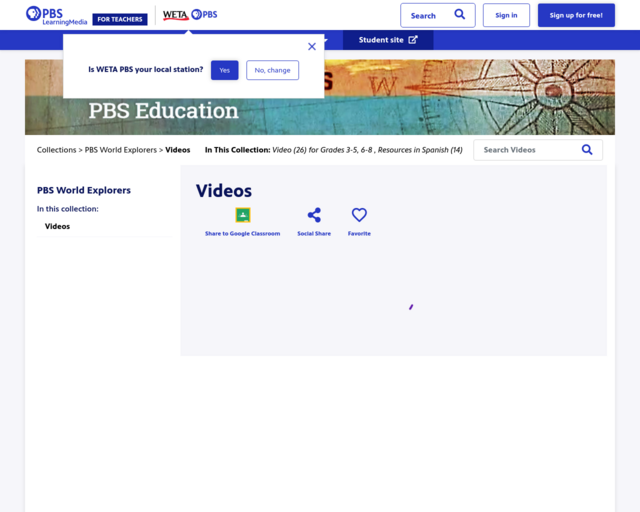Confirm WETA PBS with Yes button
The image size is (640, 512).
tap(224, 70)
